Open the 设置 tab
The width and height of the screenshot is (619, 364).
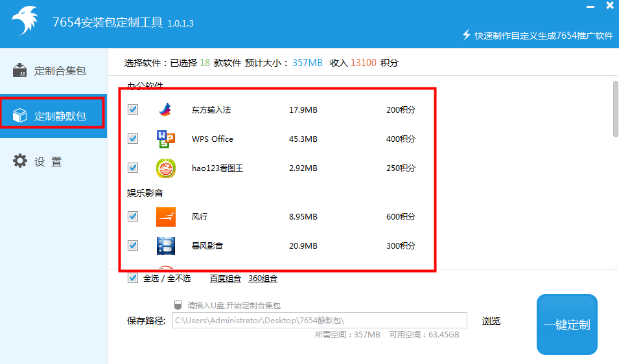[53, 161]
